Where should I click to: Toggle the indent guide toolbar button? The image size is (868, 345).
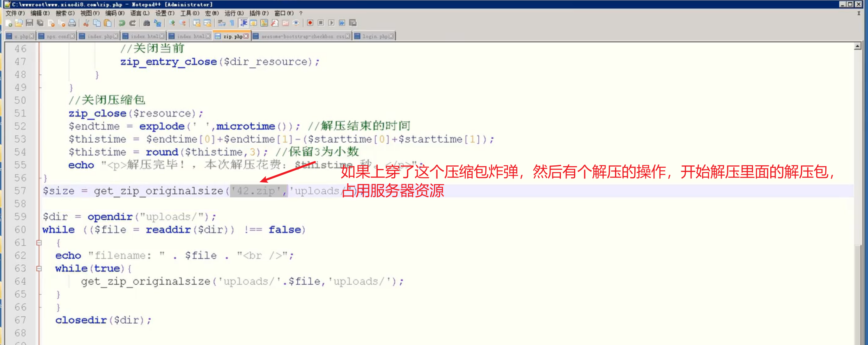click(243, 23)
